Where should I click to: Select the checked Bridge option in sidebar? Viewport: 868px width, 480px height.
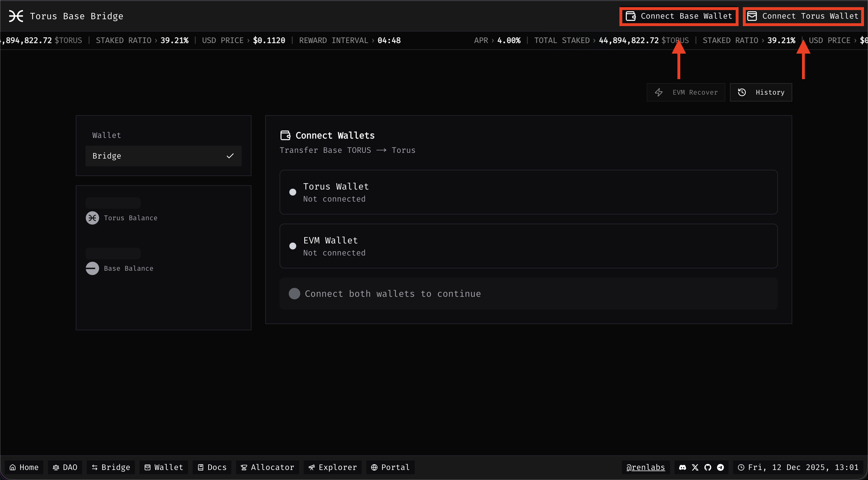(163, 156)
